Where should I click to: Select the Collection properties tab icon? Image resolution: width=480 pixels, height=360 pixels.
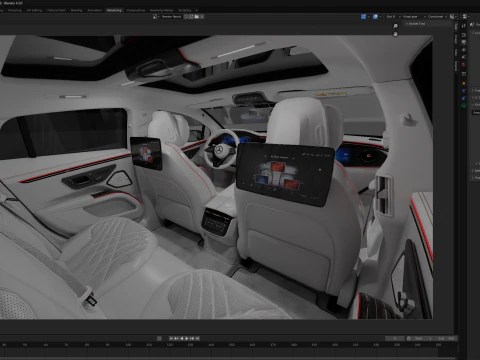tap(464, 74)
